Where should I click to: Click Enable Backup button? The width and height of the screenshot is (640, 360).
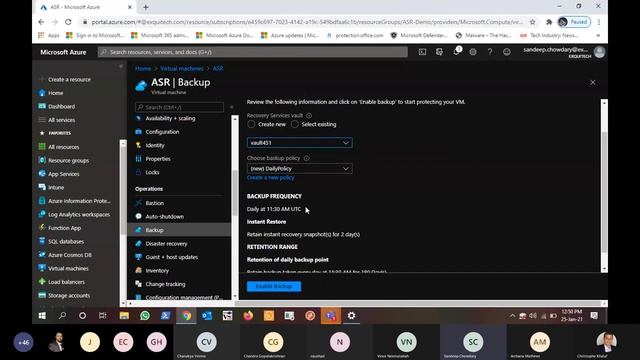pos(274,287)
